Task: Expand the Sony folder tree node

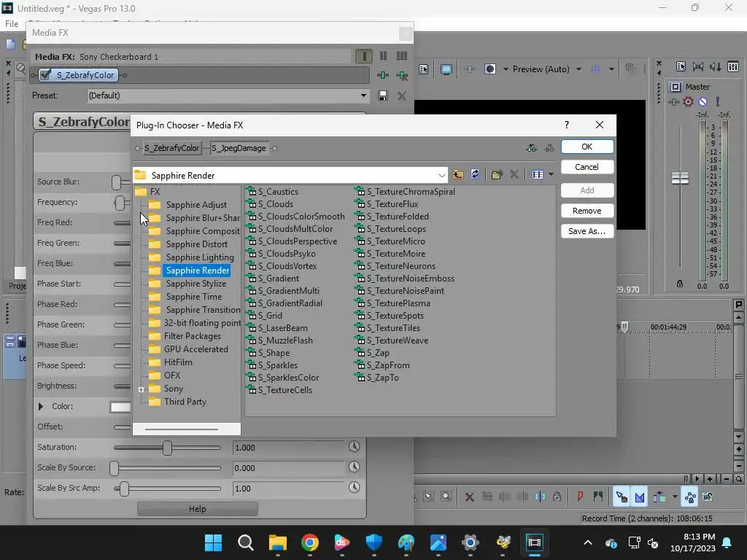Action: click(x=141, y=389)
